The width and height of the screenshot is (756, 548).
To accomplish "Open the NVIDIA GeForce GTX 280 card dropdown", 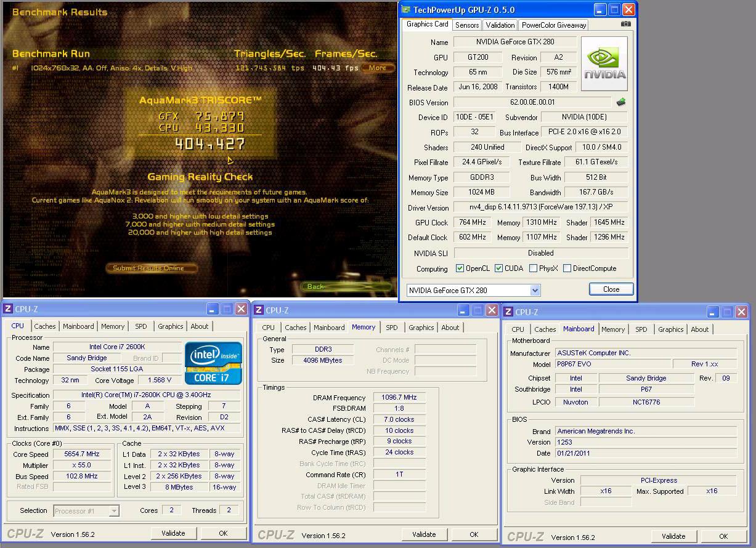I will tap(535, 290).
